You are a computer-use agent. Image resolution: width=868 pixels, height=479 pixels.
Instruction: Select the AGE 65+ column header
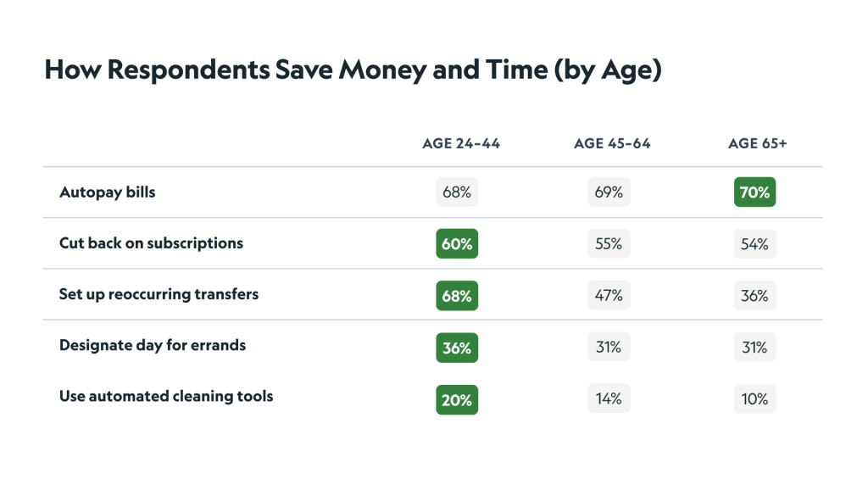coord(758,143)
